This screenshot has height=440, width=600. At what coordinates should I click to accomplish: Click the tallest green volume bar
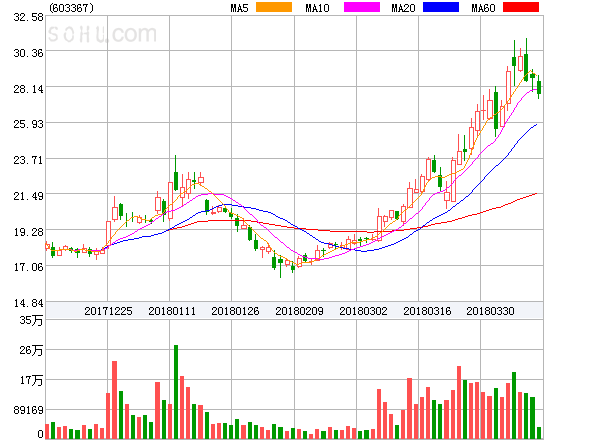pyautogui.click(x=176, y=392)
